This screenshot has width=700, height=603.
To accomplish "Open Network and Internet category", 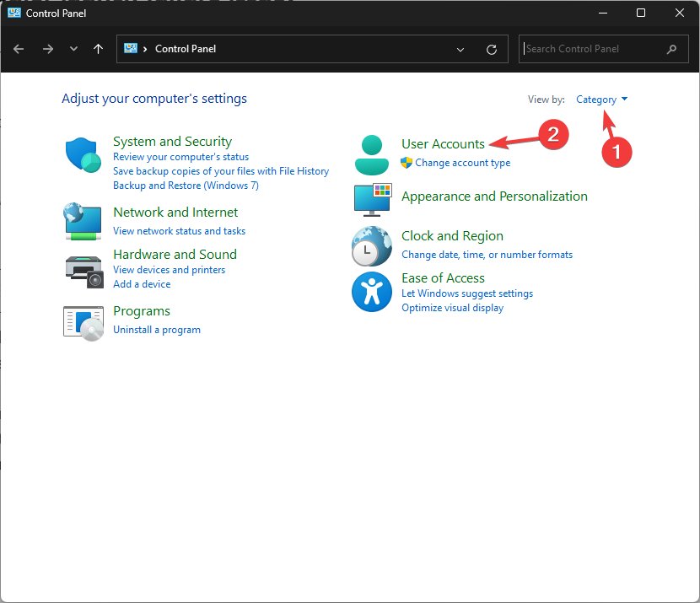I will [175, 213].
